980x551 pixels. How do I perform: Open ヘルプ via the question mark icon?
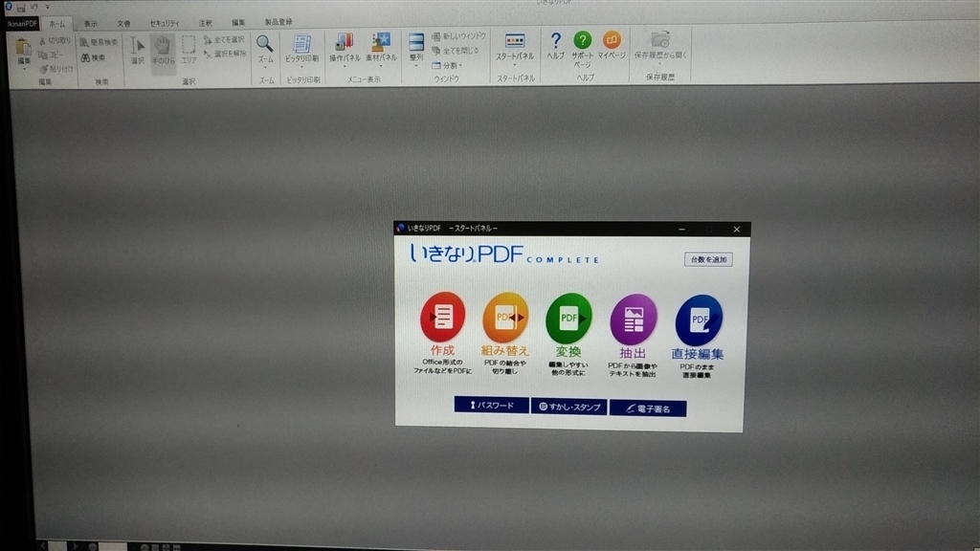tap(555, 43)
